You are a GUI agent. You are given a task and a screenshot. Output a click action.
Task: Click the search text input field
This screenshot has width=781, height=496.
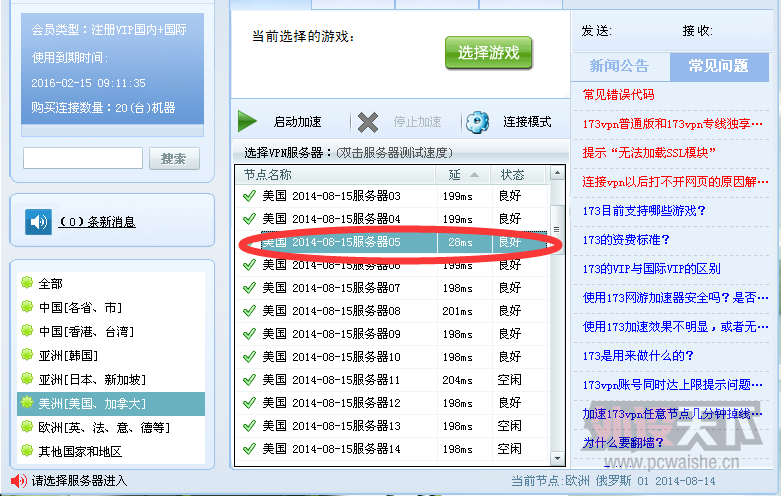tap(83, 158)
